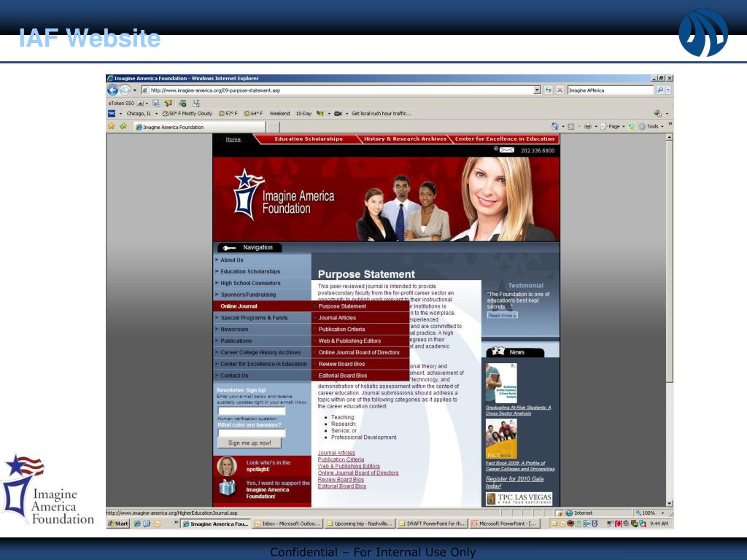Select Online Journal in navigation menu
The height and width of the screenshot is (560, 747).
[x=262, y=306]
